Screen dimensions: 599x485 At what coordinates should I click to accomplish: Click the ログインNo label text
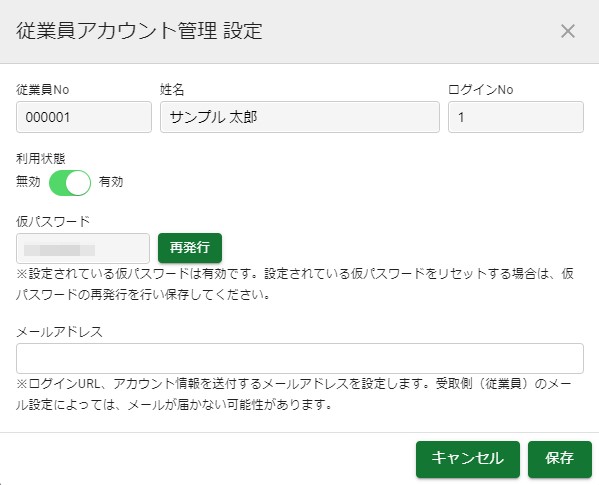[481, 90]
